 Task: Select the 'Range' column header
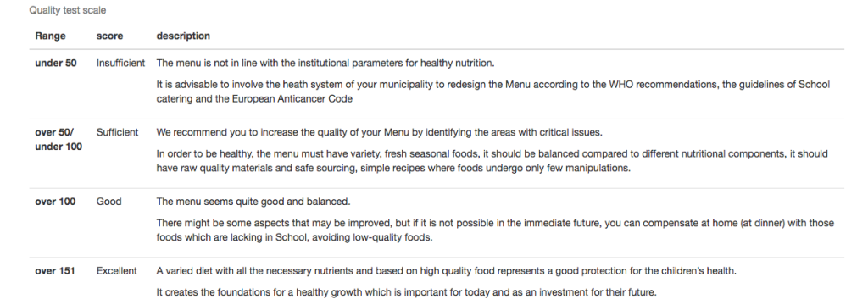(x=50, y=36)
